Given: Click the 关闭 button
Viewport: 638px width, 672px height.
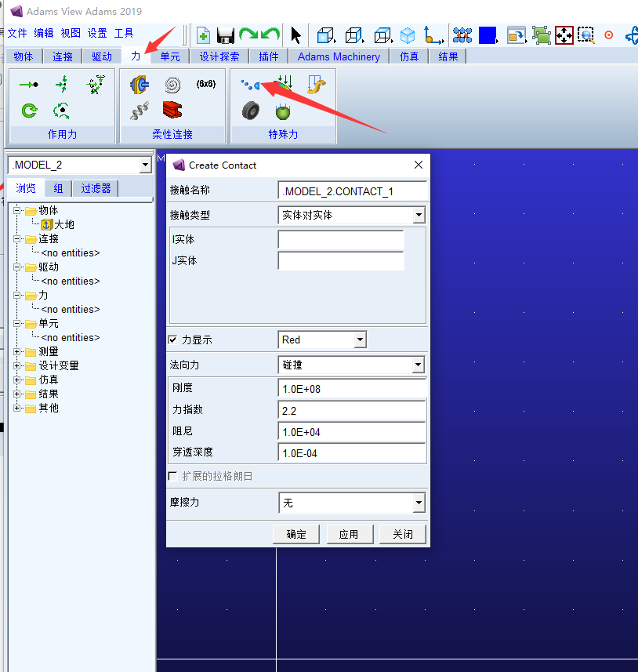Looking at the screenshot, I should click(403, 535).
